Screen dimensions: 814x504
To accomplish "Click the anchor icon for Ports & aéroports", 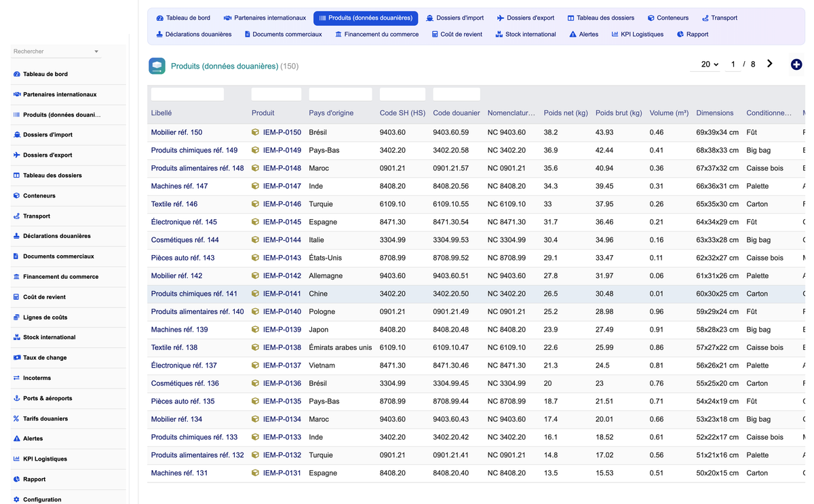I will (17, 398).
